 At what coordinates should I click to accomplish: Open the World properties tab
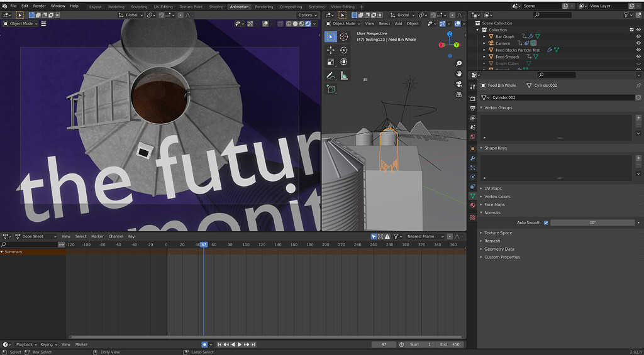[473, 137]
